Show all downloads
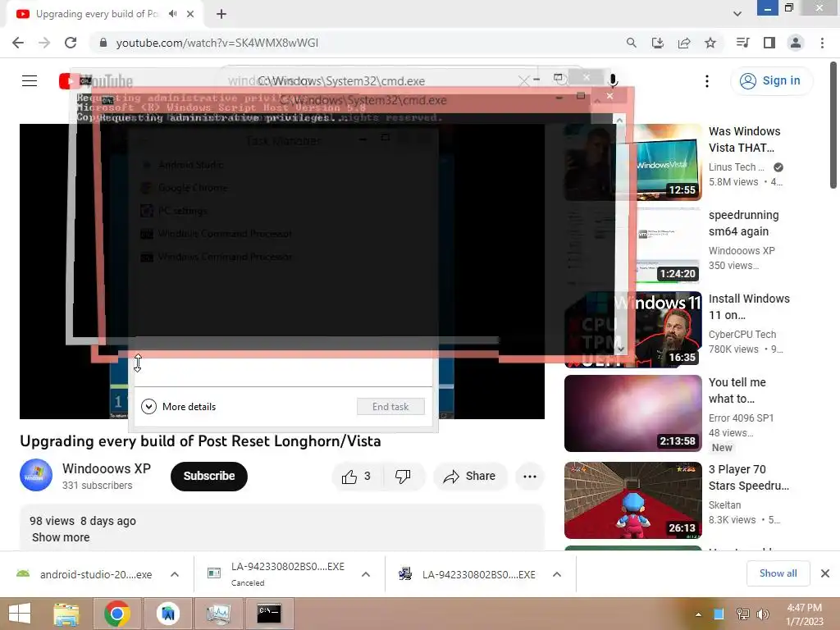 [778, 573]
